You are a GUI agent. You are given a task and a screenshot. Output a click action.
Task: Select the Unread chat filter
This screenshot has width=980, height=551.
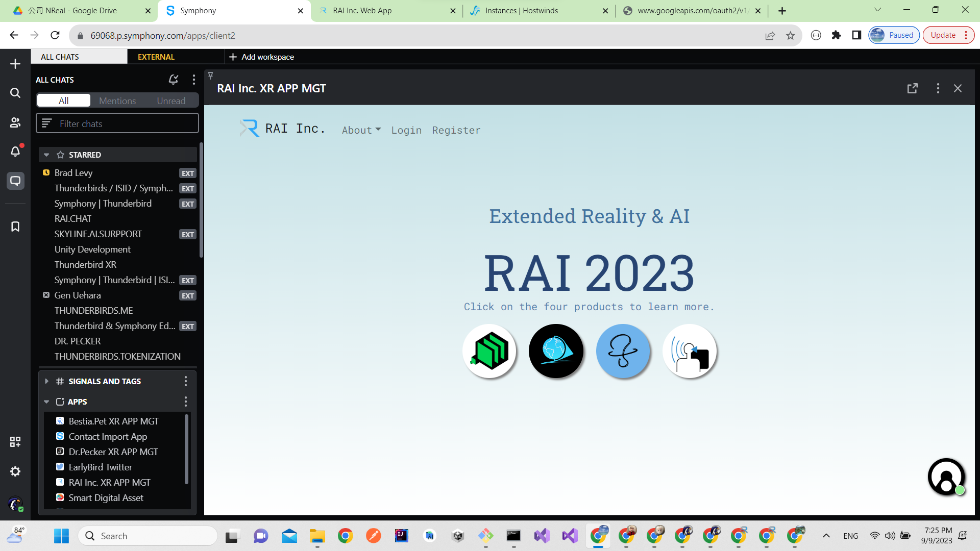point(171,101)
